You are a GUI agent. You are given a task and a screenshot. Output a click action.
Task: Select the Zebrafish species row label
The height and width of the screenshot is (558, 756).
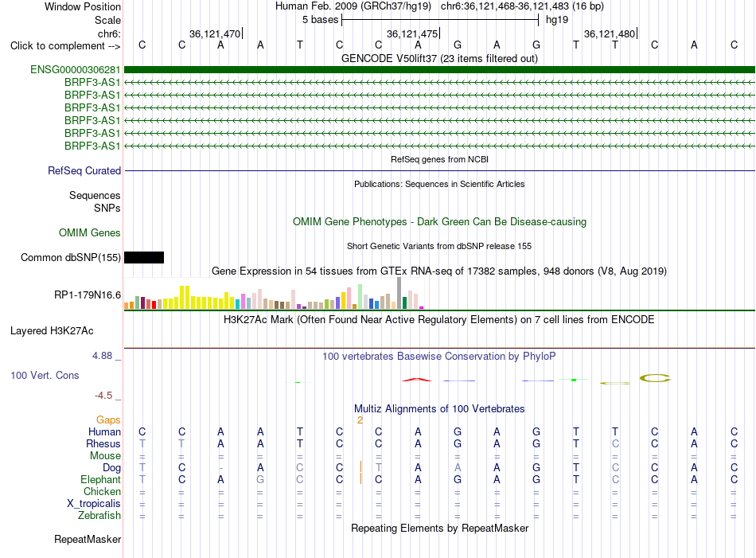99,516
